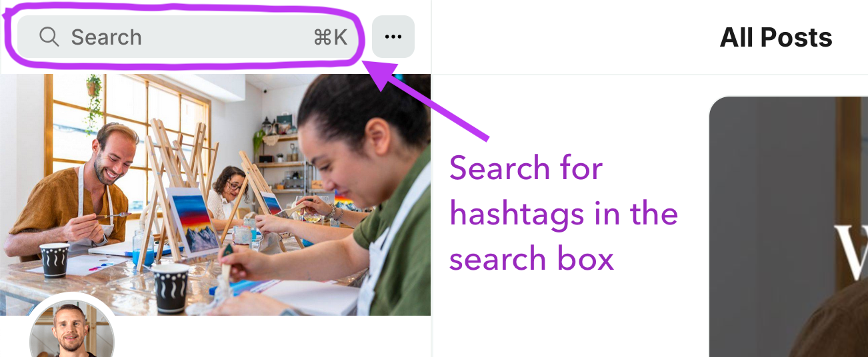Click the smiling man in brown shirt
This screenshot has width=868, height=357.
point(73,193)
